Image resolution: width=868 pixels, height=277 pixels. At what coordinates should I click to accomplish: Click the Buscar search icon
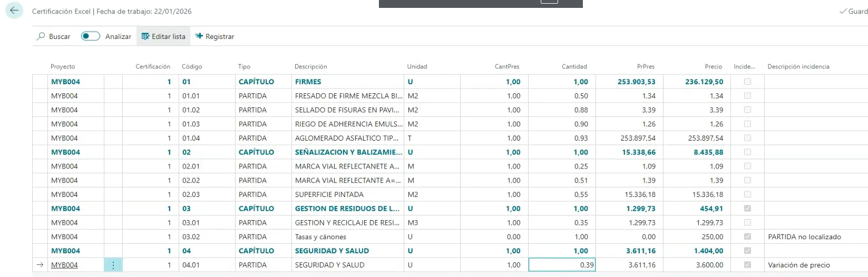click(x=41, y=36)
